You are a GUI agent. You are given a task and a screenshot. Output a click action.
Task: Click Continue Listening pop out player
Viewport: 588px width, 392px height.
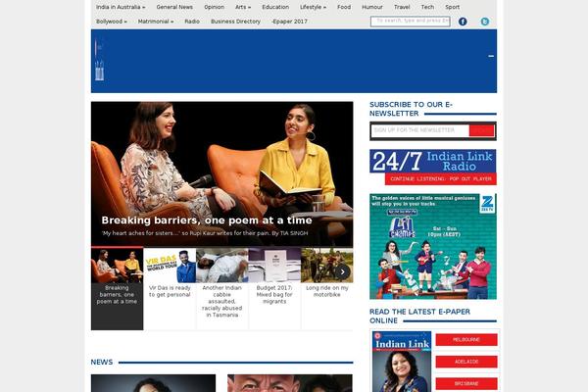click(441, 179)
